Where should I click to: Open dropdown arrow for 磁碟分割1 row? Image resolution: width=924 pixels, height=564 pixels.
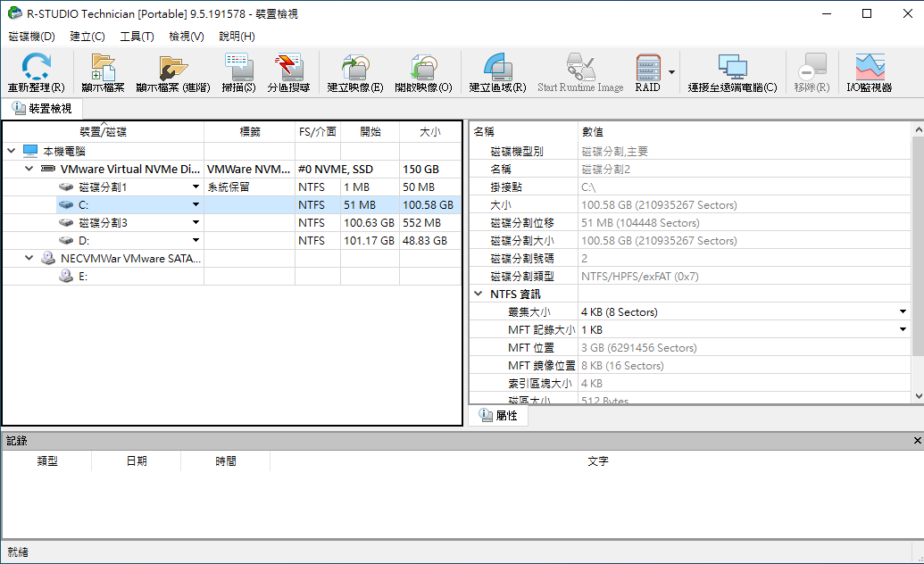click(196, 187)
